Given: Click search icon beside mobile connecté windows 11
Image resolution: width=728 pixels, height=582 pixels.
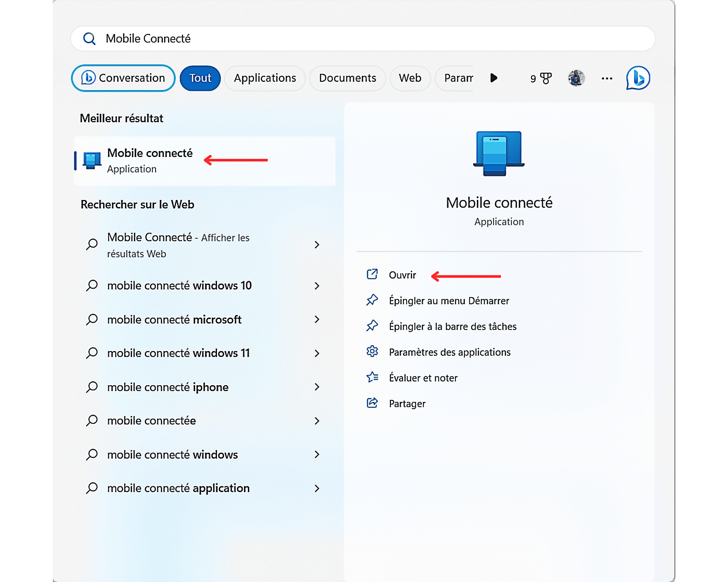Looking at the screenshot, I should pyautogui.click(x=92, y=353).
